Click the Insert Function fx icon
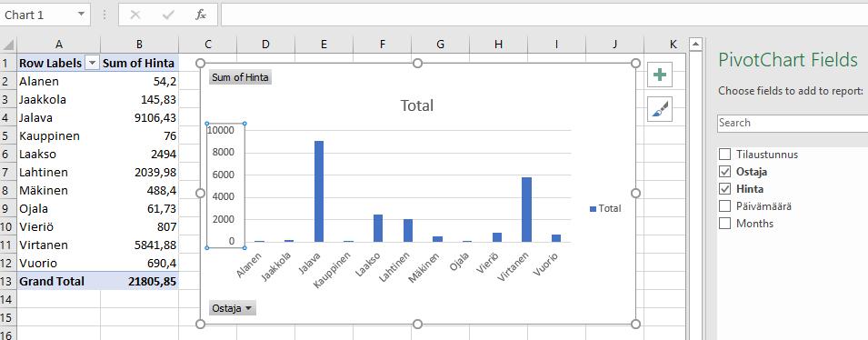 201,15
